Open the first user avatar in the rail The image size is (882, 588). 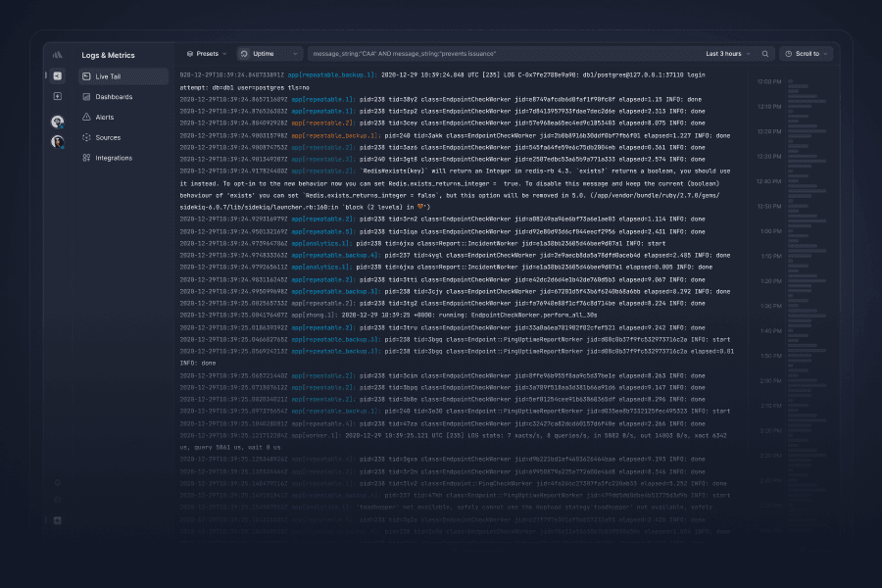[x=58, y=122]
